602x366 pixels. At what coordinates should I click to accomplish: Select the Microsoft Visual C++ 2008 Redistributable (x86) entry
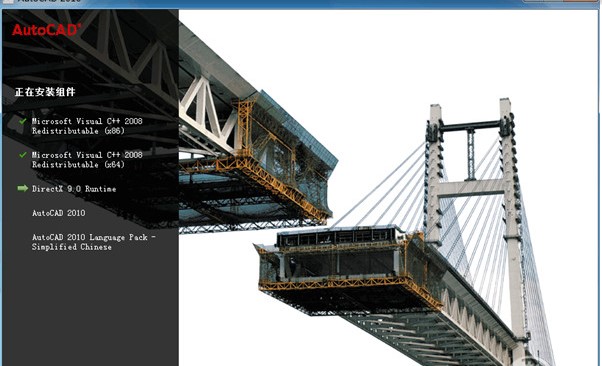coord(87,126)
